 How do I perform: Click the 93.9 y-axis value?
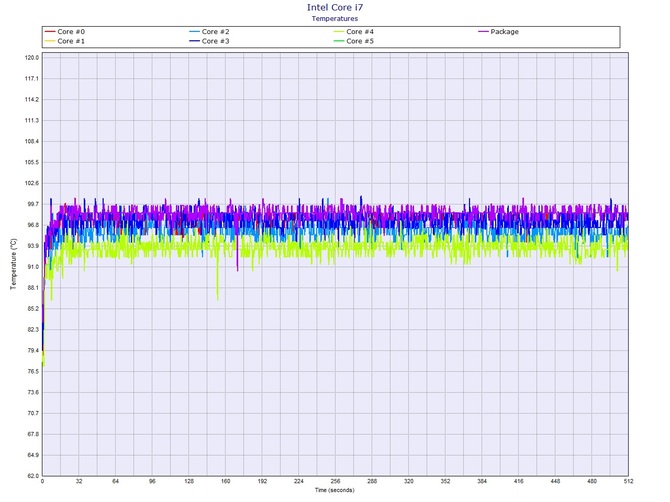[32, 246]
